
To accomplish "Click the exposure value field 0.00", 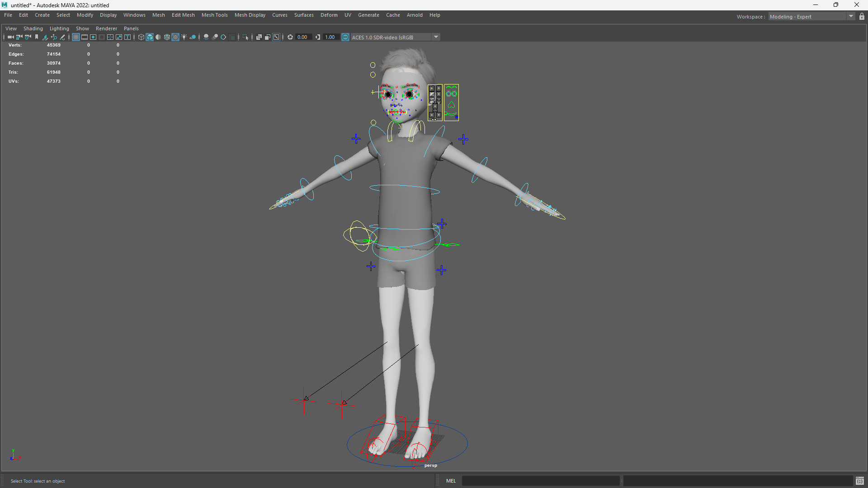I will click(303, 37).
